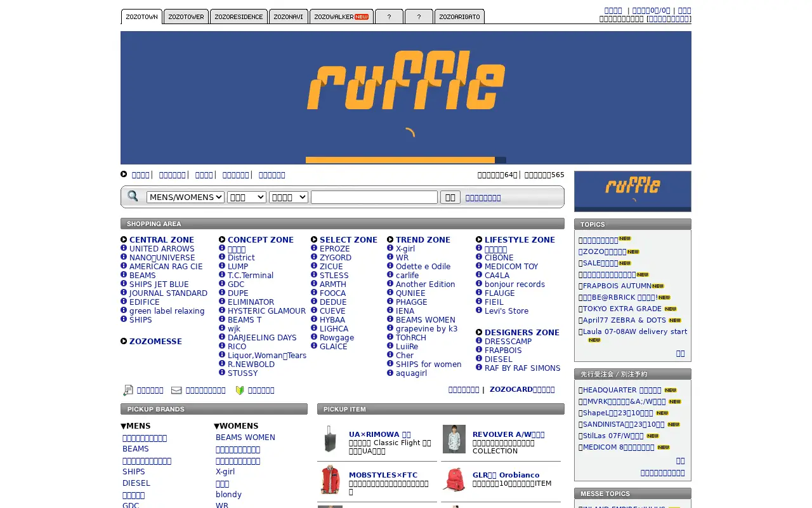812x508 pixels.
Task: Click the info icon beside DIESEL in Designers Zone
Action: [x=479, y=359]
